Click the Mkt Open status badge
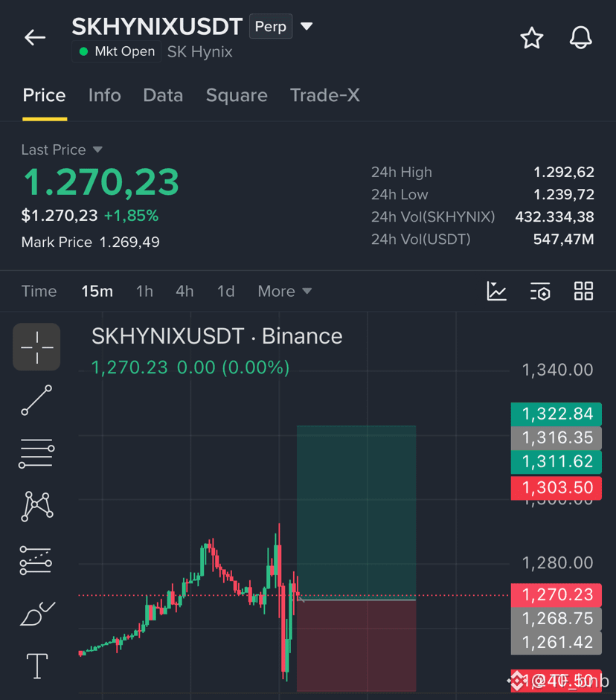This screenshot has width=616, height=700. 117,51
